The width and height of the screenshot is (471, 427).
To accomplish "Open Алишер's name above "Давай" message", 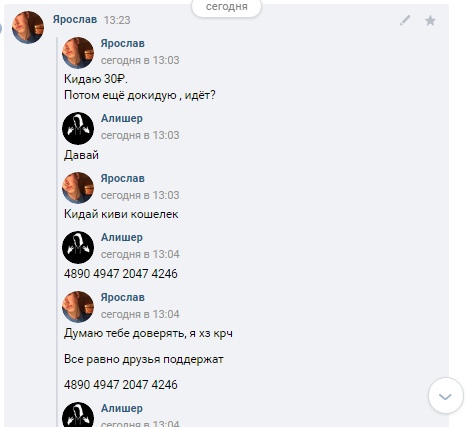I will [x=122, y=118].
